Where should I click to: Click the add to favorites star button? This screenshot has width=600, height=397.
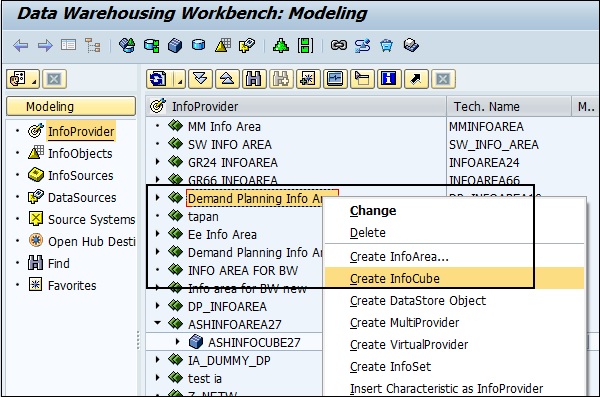tap(308, 79)
